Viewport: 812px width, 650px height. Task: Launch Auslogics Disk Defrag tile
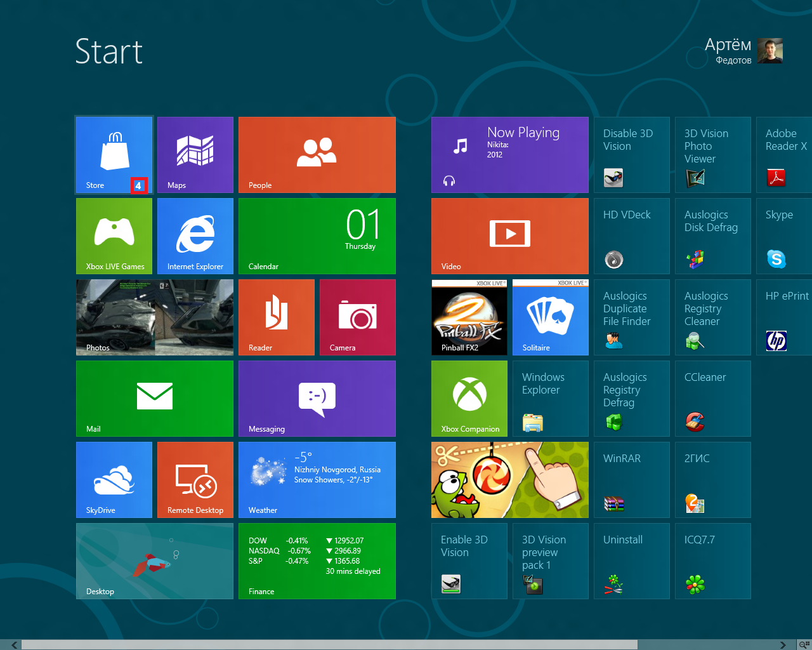pos(713,236)
